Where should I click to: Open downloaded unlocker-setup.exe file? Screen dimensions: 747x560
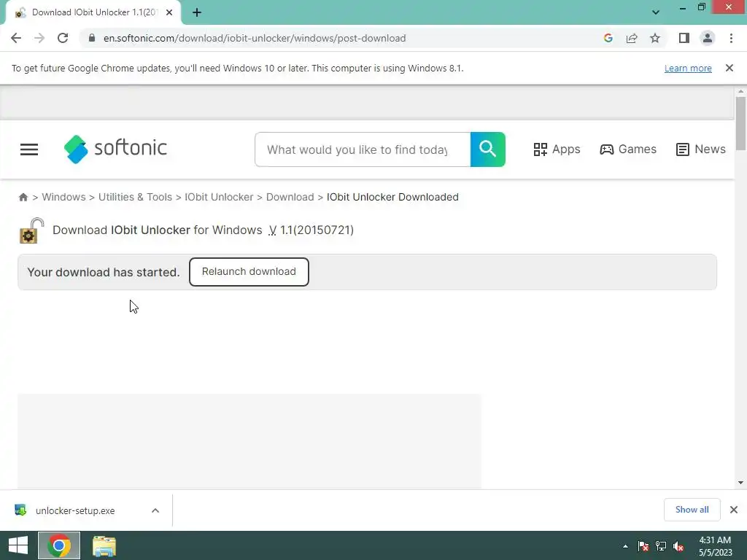click(75, 510)
